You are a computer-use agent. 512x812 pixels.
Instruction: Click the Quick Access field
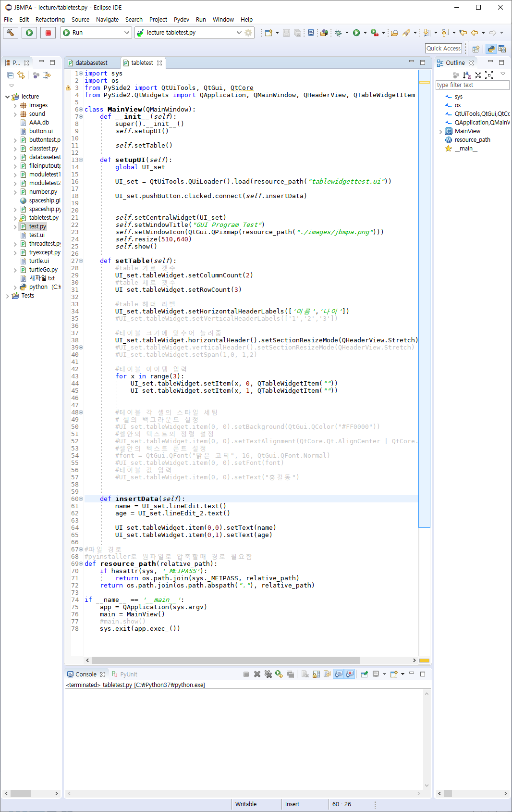point(443,48)
